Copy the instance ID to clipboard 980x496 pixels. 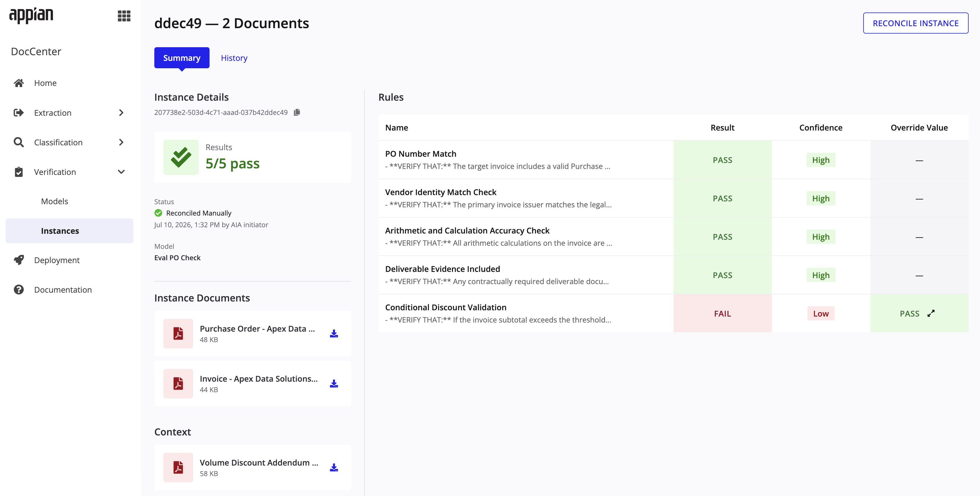coord(297,112)
